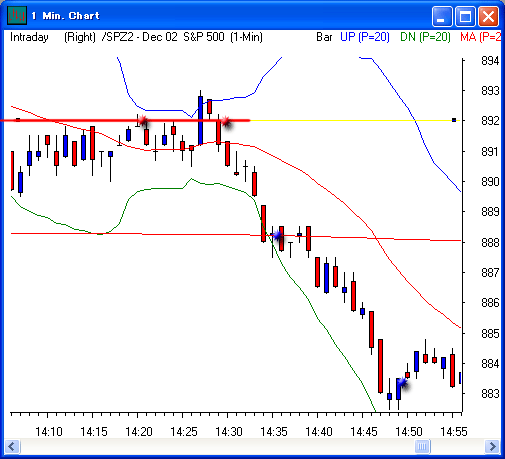Screen dimensions: 505x459
Task: Click the red star marker near 14:30
Action: tap(226, 121)
